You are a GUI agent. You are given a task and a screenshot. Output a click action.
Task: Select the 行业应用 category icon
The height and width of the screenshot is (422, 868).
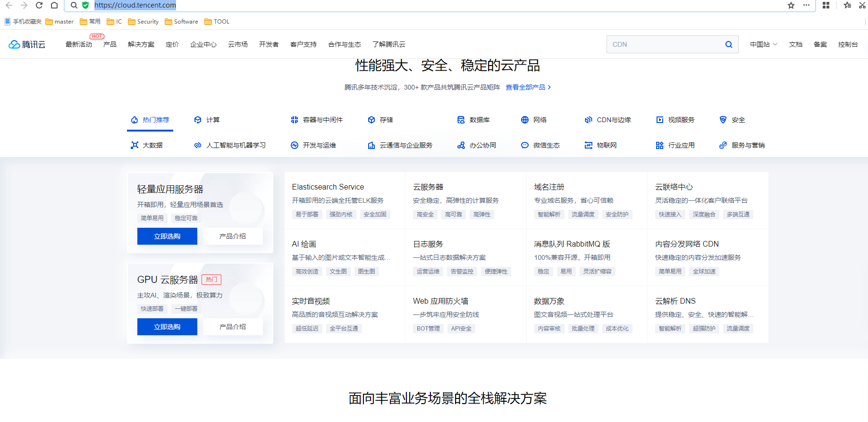click(x=660, y=145)
